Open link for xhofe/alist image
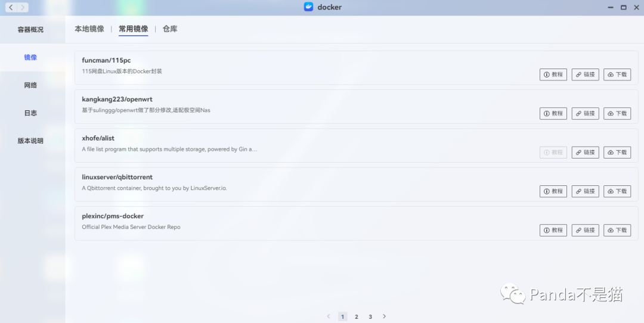The image size is (644, 323). [x=586, y=153]
